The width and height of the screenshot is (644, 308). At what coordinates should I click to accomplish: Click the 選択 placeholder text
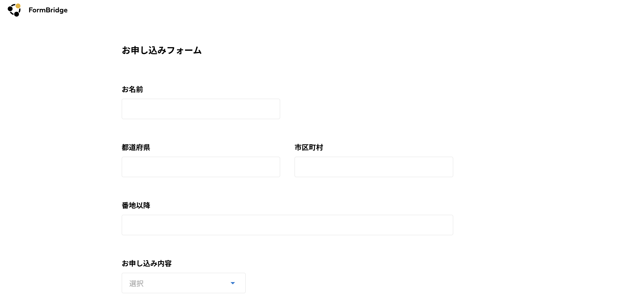[136, 283]
